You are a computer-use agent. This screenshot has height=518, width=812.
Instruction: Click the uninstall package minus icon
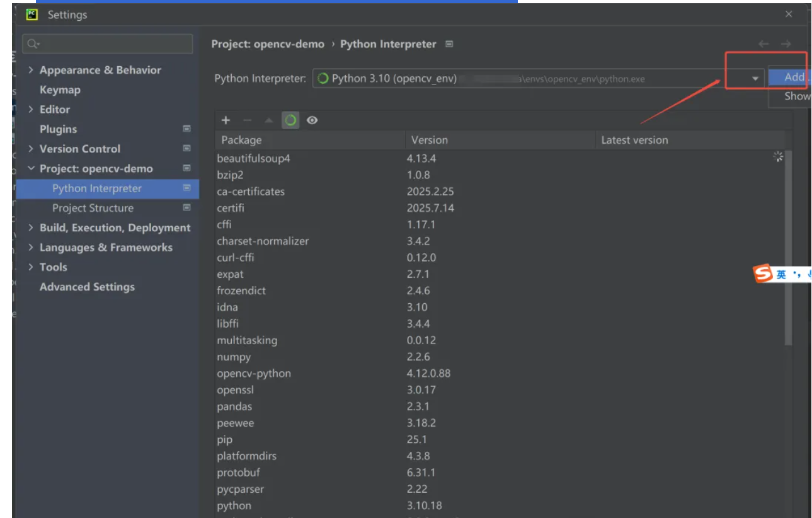coord(248,120)
